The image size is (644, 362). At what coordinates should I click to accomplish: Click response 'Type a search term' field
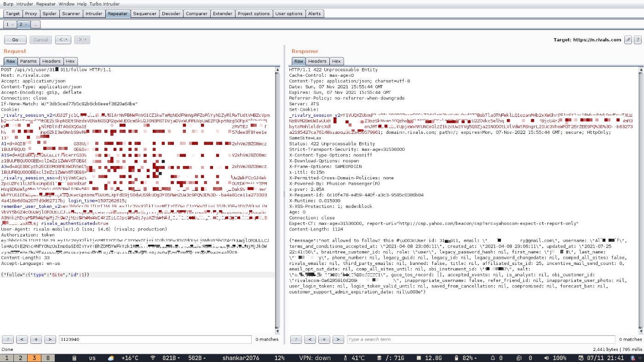[481, 339]
